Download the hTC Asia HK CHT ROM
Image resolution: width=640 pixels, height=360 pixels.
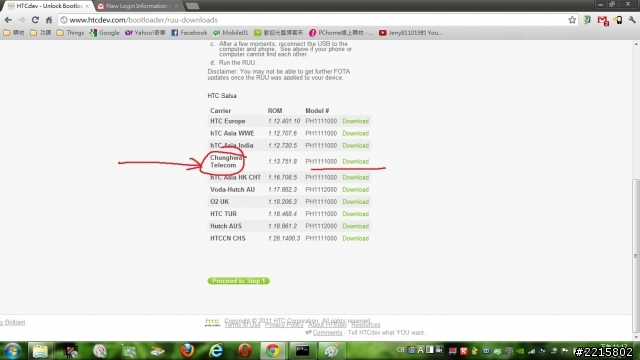click(x=356, y=178)
